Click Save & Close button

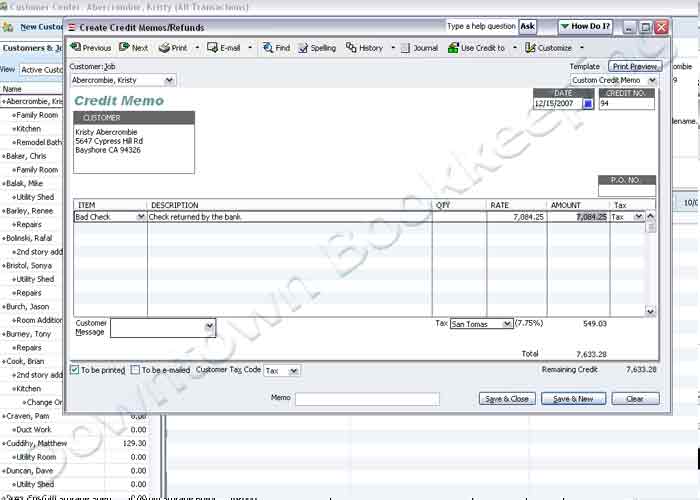pyautogui.click(x=507, y=399)
